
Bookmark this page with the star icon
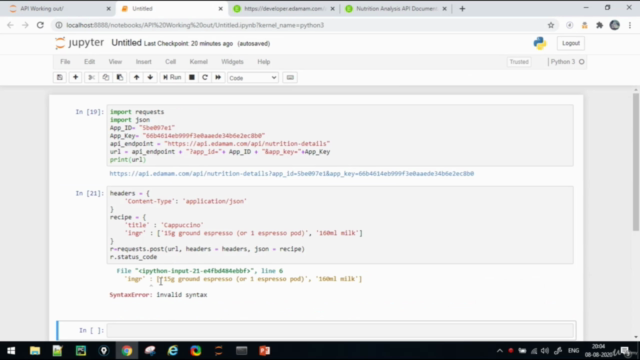(551, 25)
